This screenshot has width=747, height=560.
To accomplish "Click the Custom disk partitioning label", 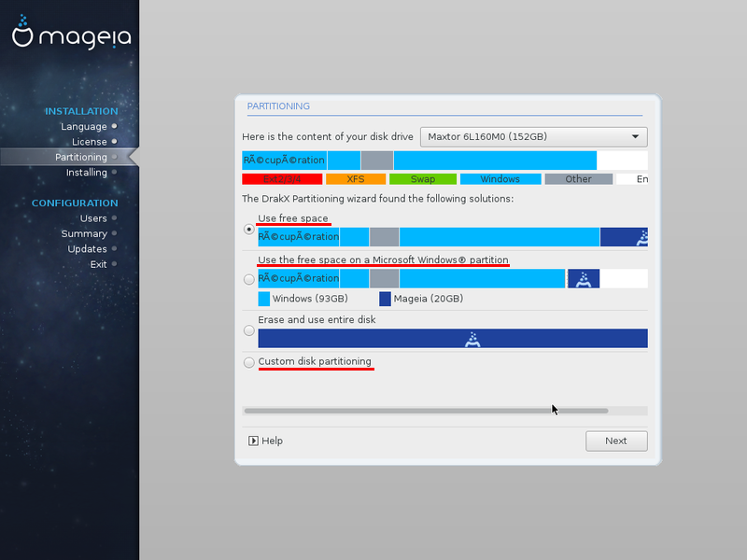I will point(315,361).
